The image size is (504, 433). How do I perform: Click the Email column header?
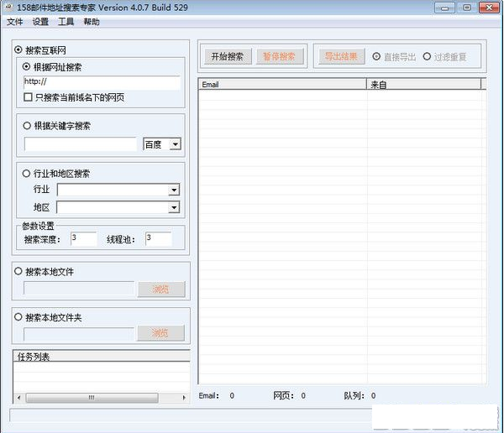pyautogui.click(x=281, y=84)
